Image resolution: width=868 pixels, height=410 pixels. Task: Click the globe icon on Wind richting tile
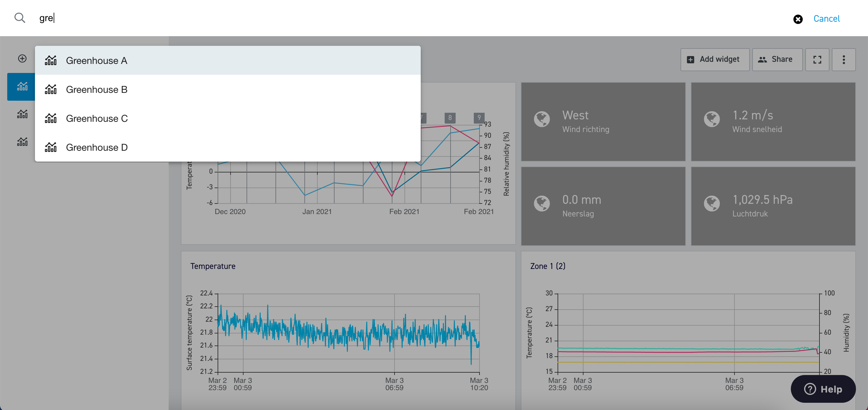(542, 119)
